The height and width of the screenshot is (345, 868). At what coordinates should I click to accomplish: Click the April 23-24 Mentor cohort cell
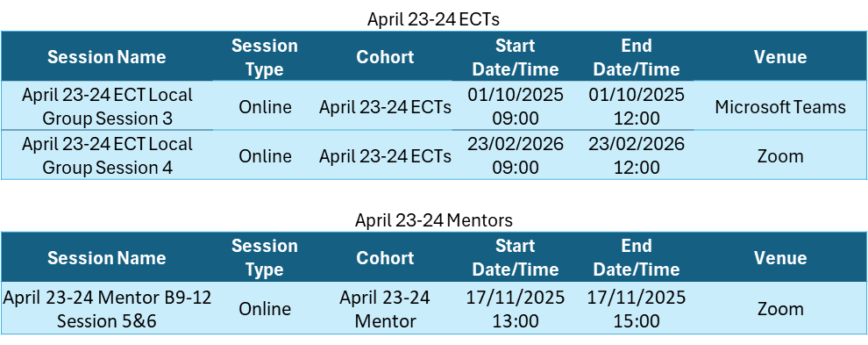point(385,309)
